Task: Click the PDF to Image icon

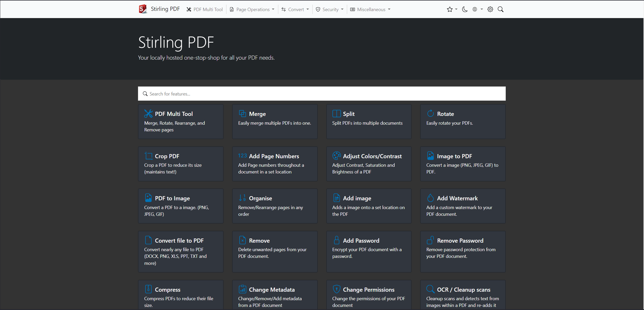Action: point(148,198)
